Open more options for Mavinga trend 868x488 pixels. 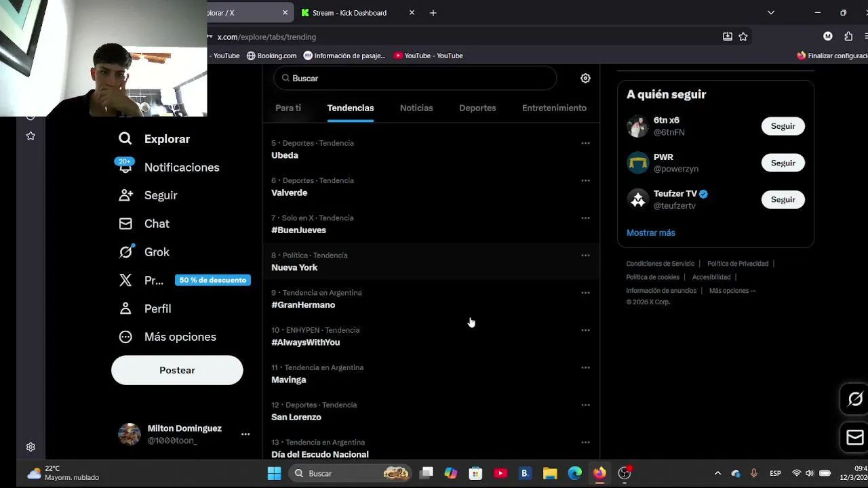coord(585,367)
